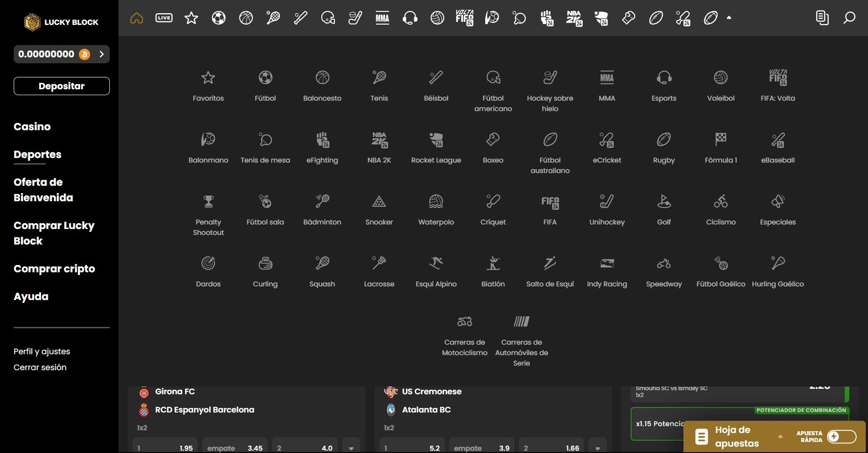Open Ayuda in the sidebar

click(31, 296)
